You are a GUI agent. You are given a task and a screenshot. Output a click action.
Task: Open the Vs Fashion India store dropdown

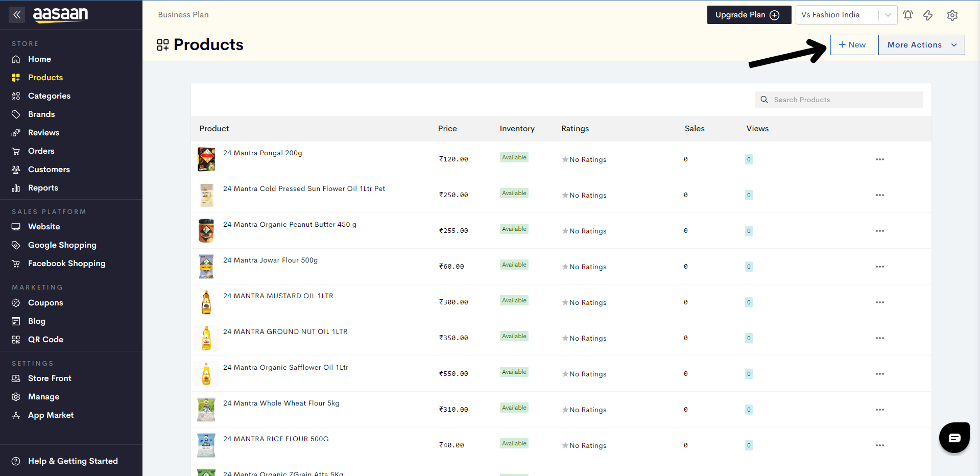click(847, 15)
